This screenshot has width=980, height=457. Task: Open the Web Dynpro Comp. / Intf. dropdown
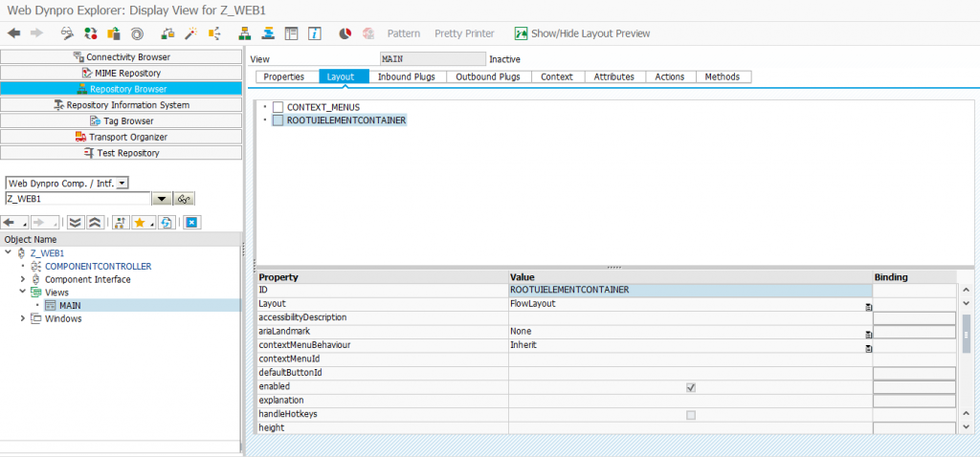click(x=122, y=184)
